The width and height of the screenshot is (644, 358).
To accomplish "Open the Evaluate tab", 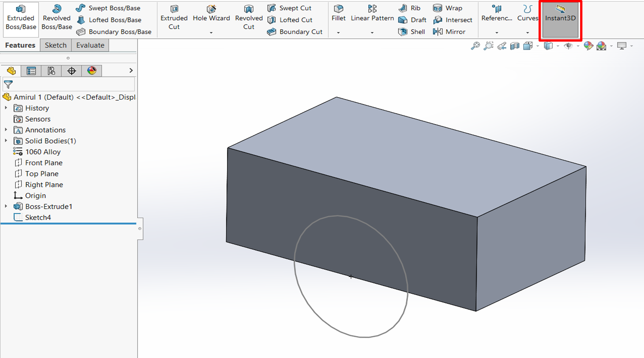I will [x=90, y=45].
